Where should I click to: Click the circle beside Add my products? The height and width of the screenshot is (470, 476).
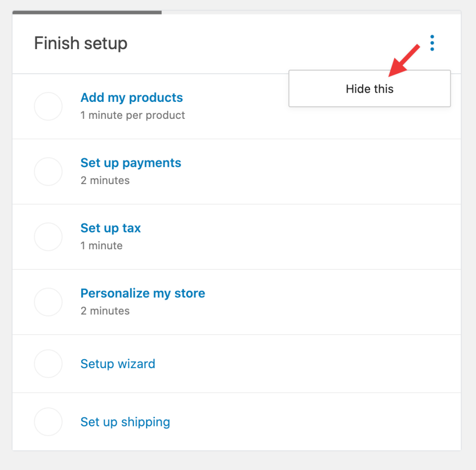coord(48,106)
